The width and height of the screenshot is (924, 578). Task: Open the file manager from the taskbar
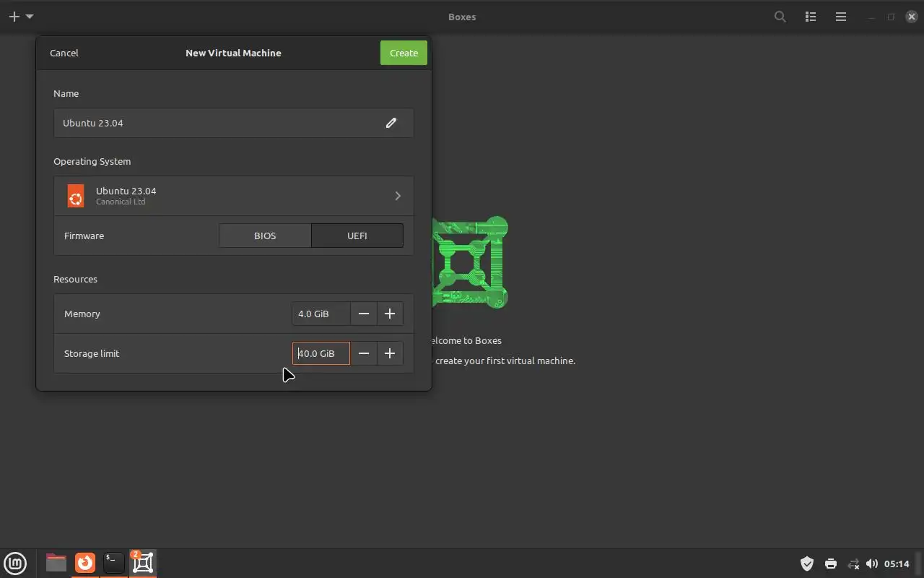click(x=56, y=562)
